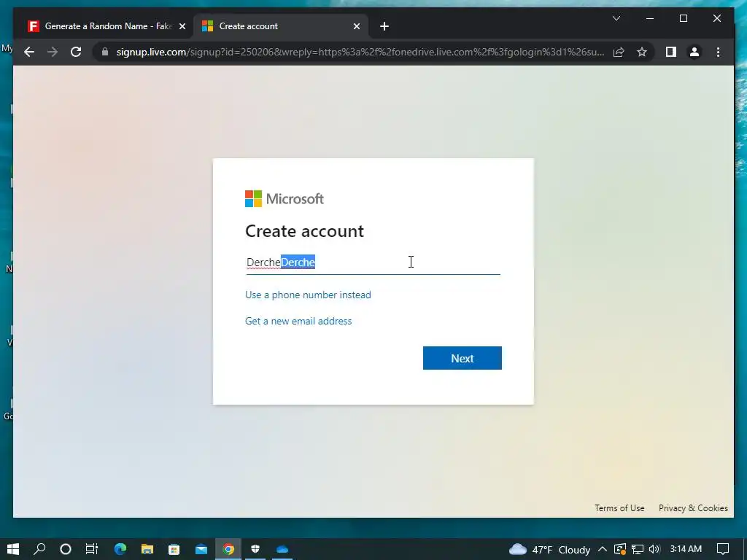
Task: Open File Explorer from taskbar
Action: click(x=147, y=549)
